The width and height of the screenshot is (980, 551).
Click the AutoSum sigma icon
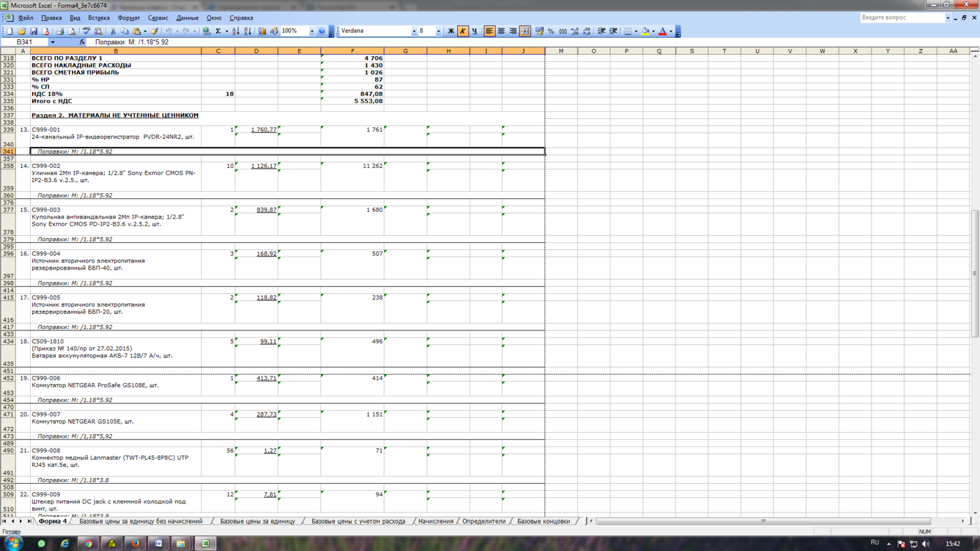(218, 31)
